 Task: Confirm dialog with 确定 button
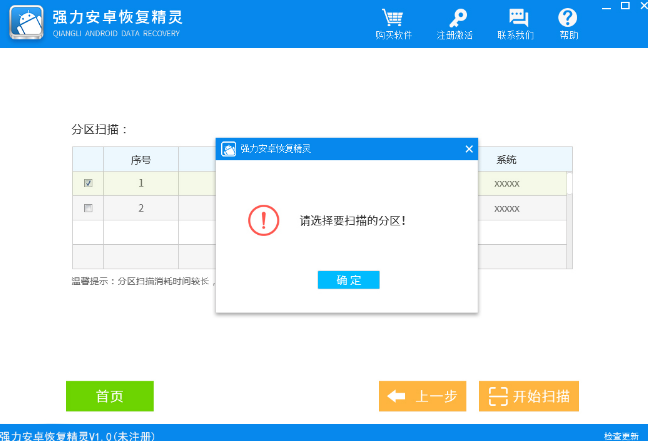point(348,280)
